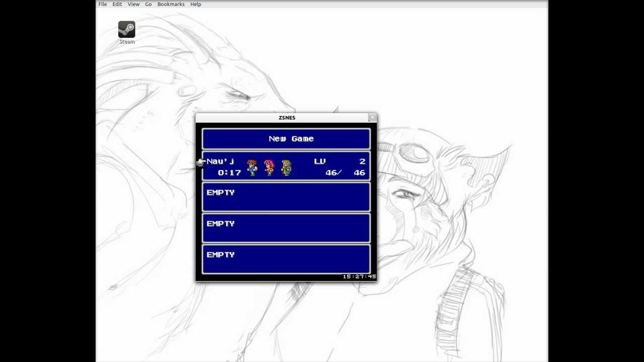Click the LV level label
This screenshot has height=362, width=644.
point(320,161)
